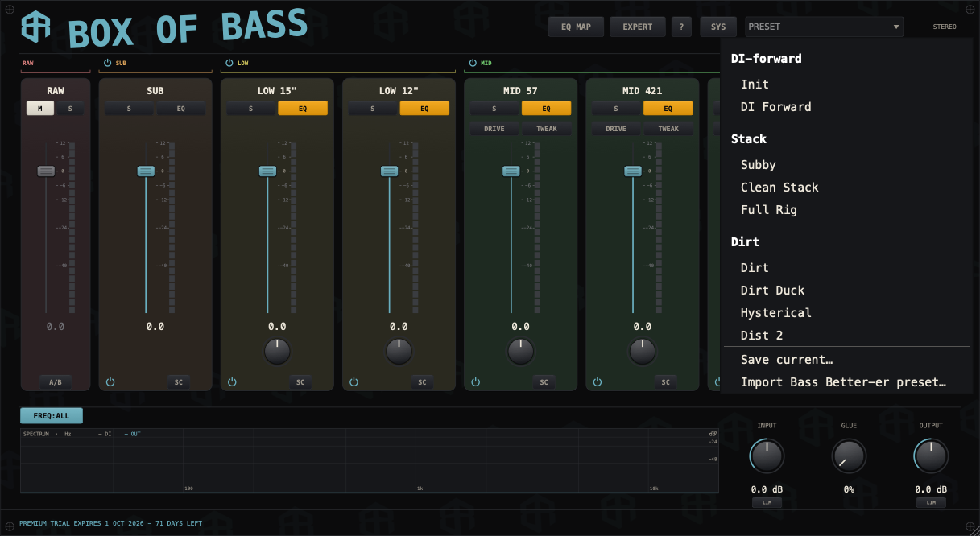Image resolution: width=980 pixels, height=536 pixels.
Task: Choose Import Bass Better-er preset…
Action: [846, 382]
